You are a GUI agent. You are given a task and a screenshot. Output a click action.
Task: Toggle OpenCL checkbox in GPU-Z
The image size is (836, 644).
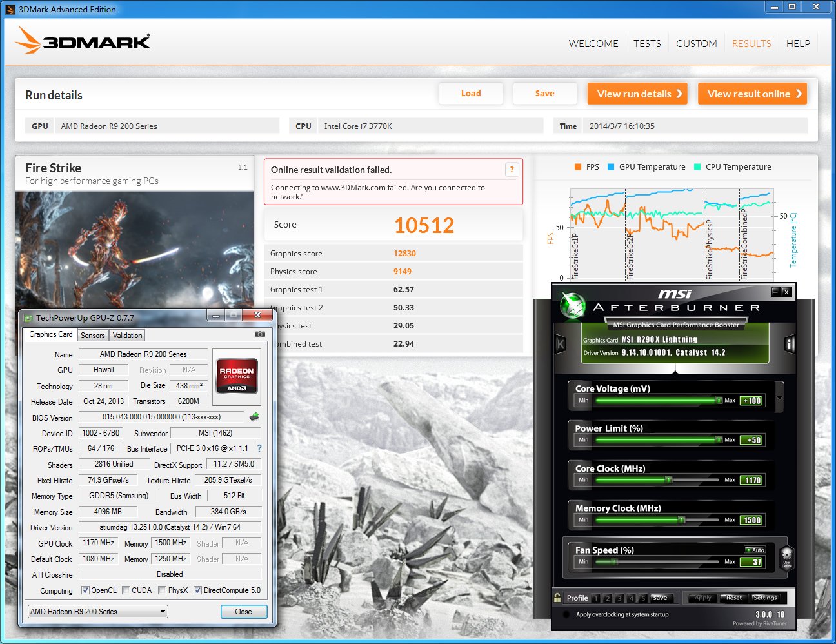pyautogui.click(x=85, y=590)
